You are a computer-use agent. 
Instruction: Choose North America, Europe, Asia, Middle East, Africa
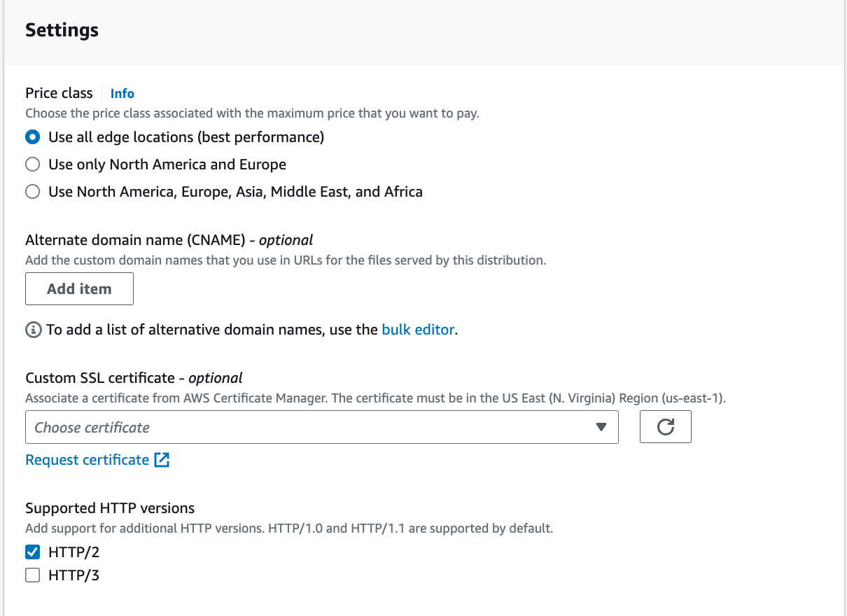(x=32, y=192)
